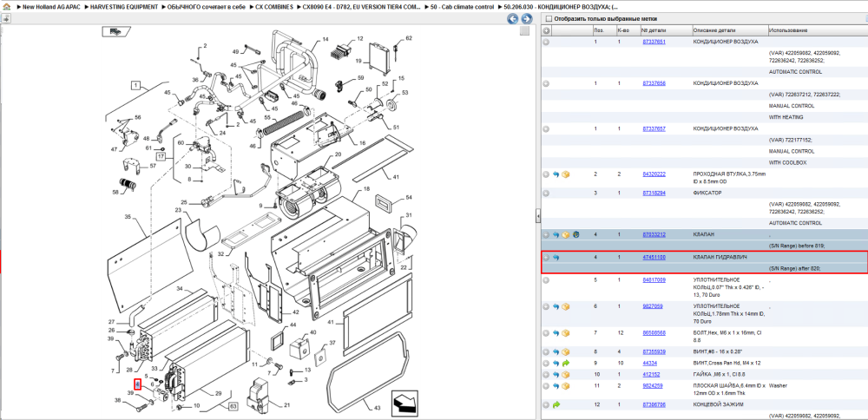Image resolution: width=868 pixels, height=420 pixels.
Task: Click blue arrow icon in 86508568 row
Action: click(x=556, y=333)
